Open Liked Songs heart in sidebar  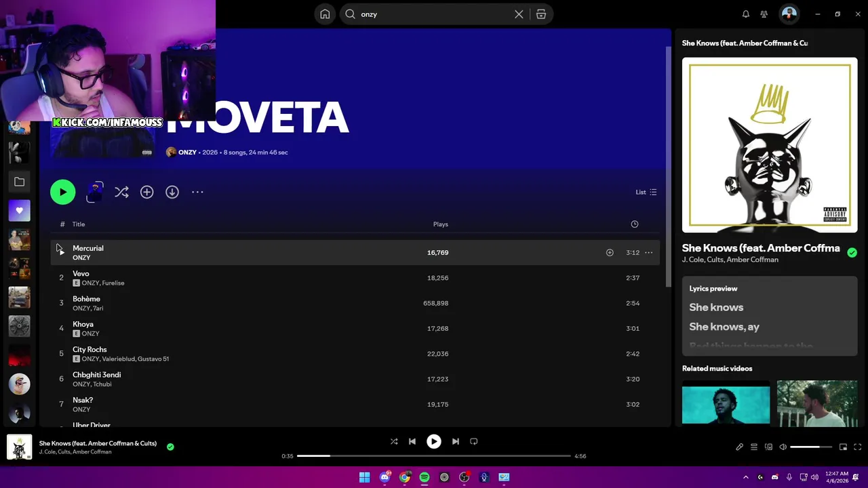point(19,211)
